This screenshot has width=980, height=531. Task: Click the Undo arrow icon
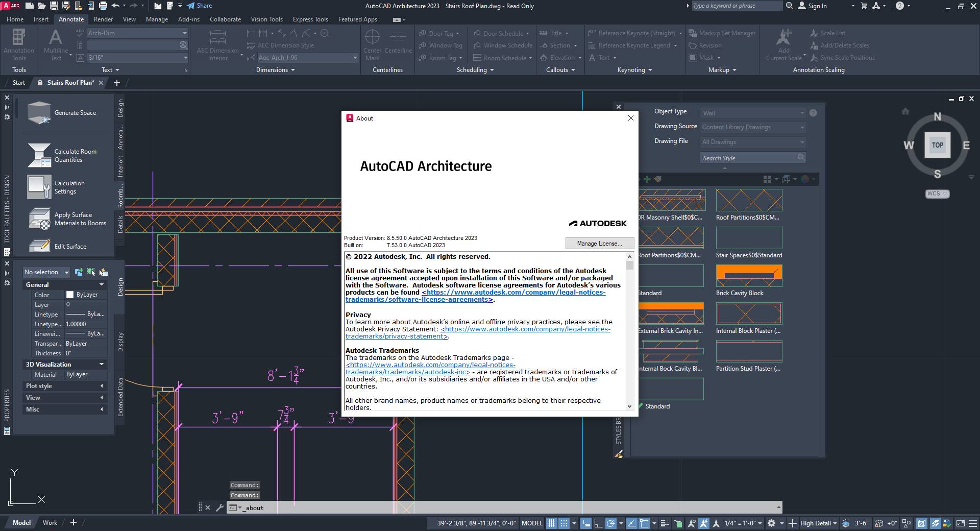coord(115,6)
